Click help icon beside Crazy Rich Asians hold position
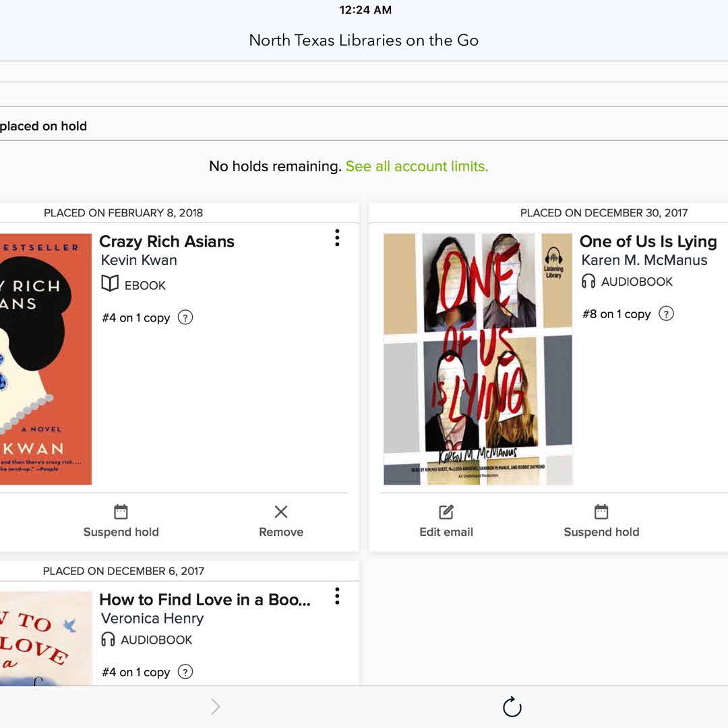Screen dimensions: 728x728 tap(185, 317)
